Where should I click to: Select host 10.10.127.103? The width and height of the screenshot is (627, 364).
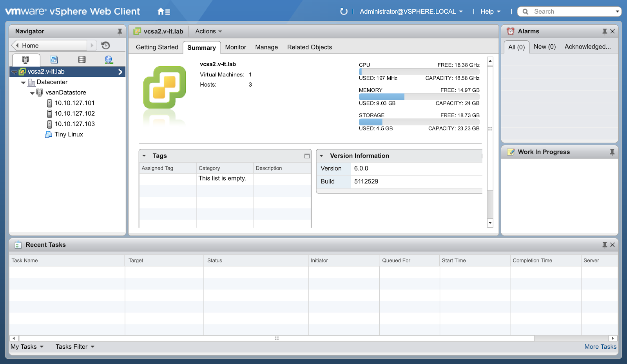(x=74, y=124)
